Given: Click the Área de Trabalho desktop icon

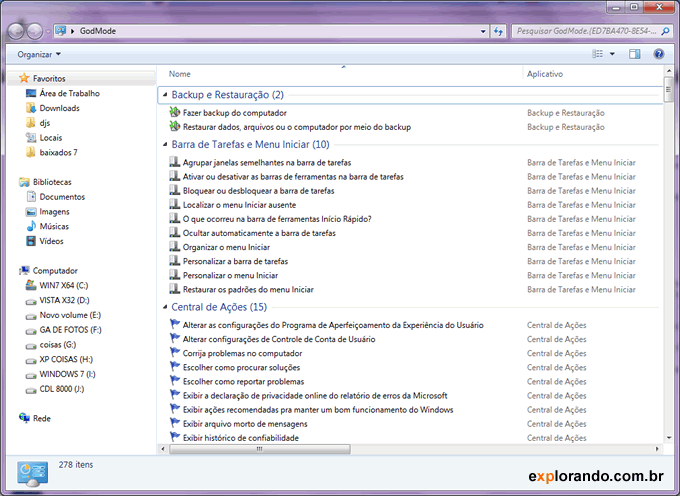Looking at the screenshot, I should (31, 93).
